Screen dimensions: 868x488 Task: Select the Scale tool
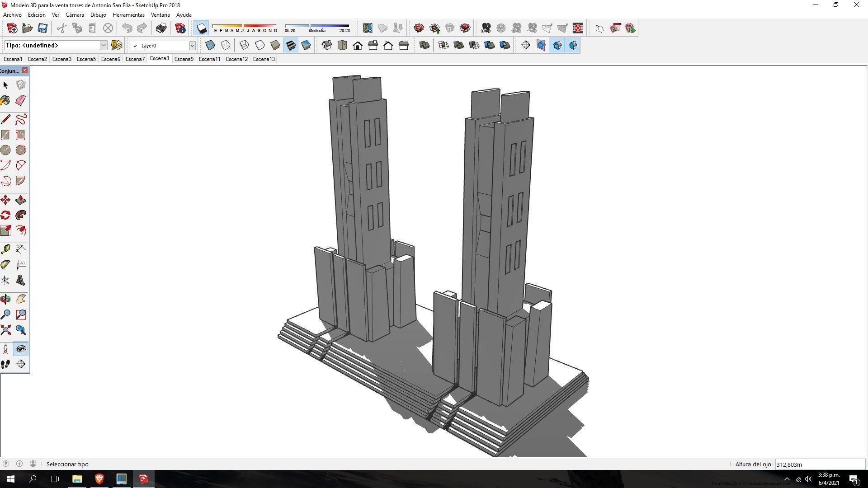tap(5, 230)
